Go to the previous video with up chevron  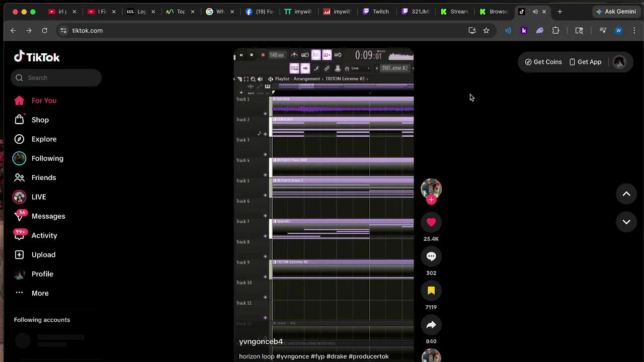[x=626, y=194]
